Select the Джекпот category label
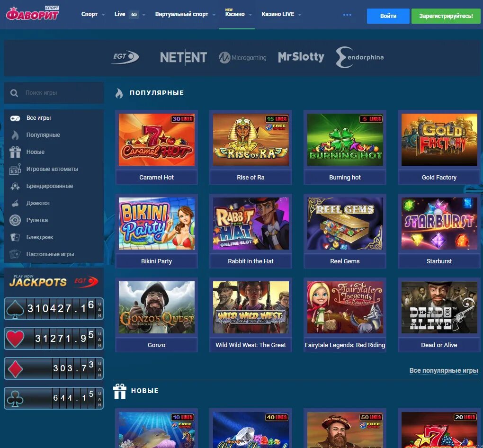 tap(38, 203)
